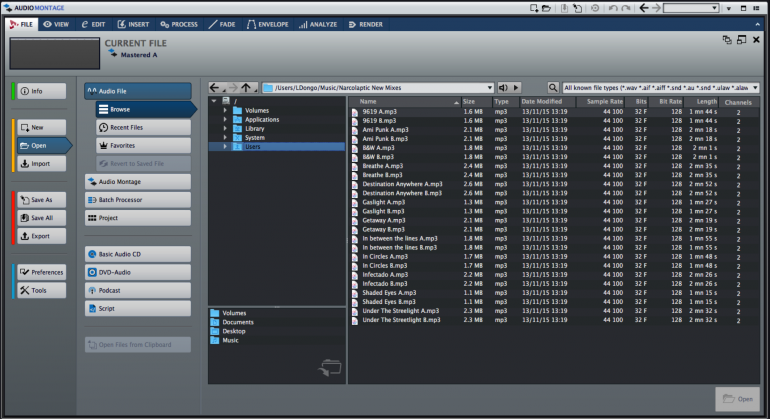The width and height of the screenshot is (770, 419).
Task: Expand the Volumes folder in tree
Action: pos(225,110)
